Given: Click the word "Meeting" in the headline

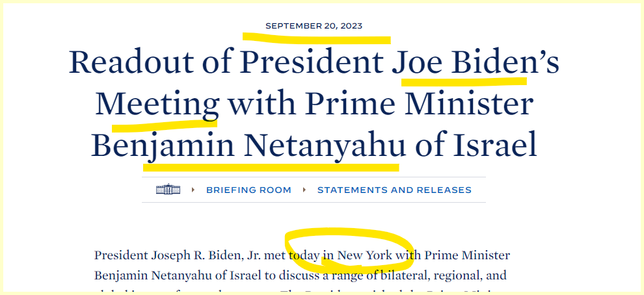Looking at the screenshot, I should pyautogui.click(x=157, y=104).
